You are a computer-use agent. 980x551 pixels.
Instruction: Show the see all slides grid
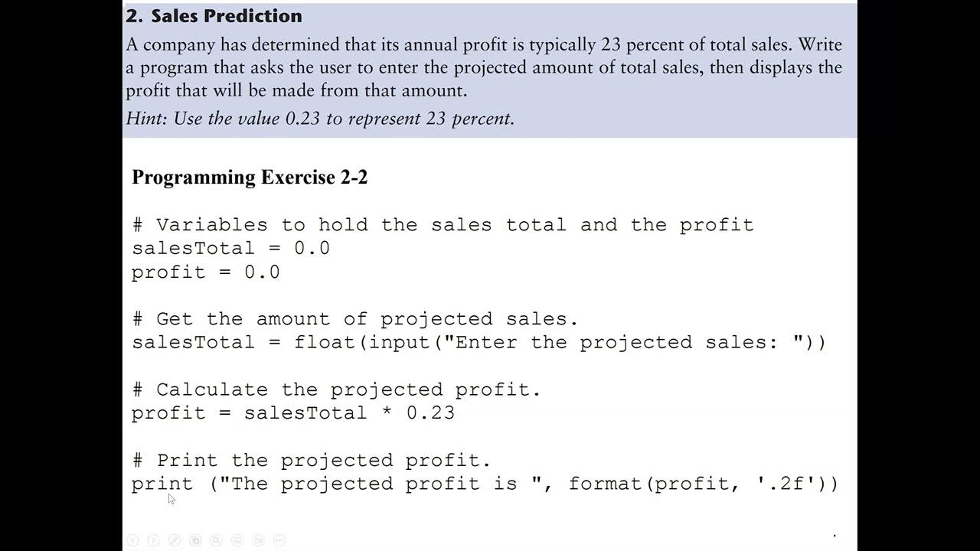(x=195, y=540)
